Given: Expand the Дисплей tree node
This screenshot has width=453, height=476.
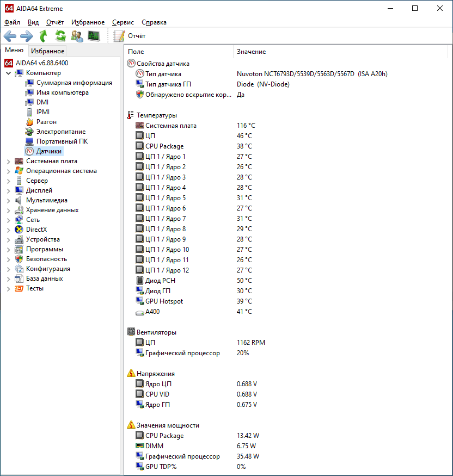Looking at the screenshot, I should point(9,190).
